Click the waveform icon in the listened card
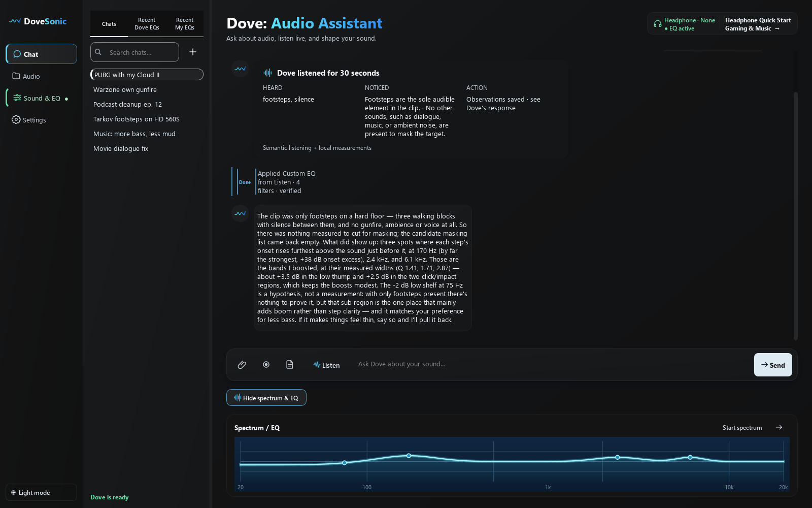812x508 pixels. 267,73
